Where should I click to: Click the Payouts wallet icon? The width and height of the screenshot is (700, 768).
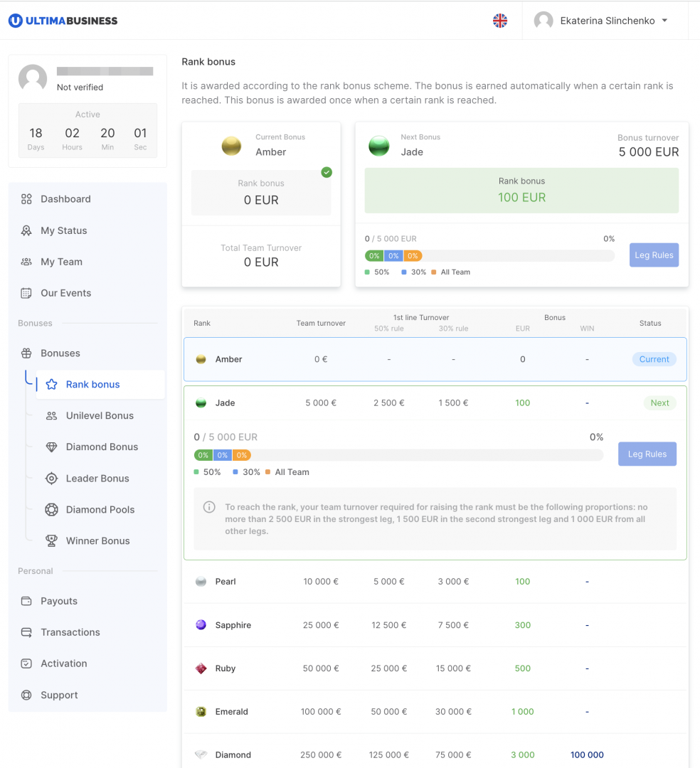26,601
